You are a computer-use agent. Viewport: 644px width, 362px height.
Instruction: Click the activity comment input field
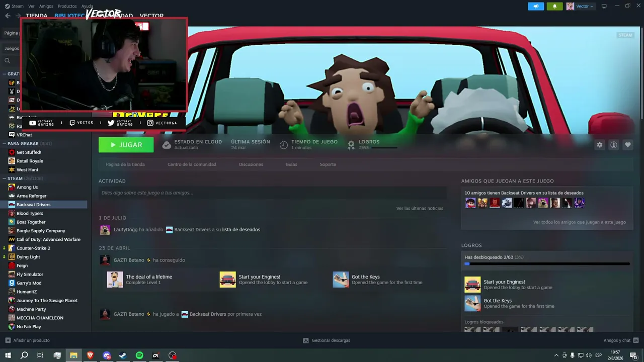coord(273,193)
